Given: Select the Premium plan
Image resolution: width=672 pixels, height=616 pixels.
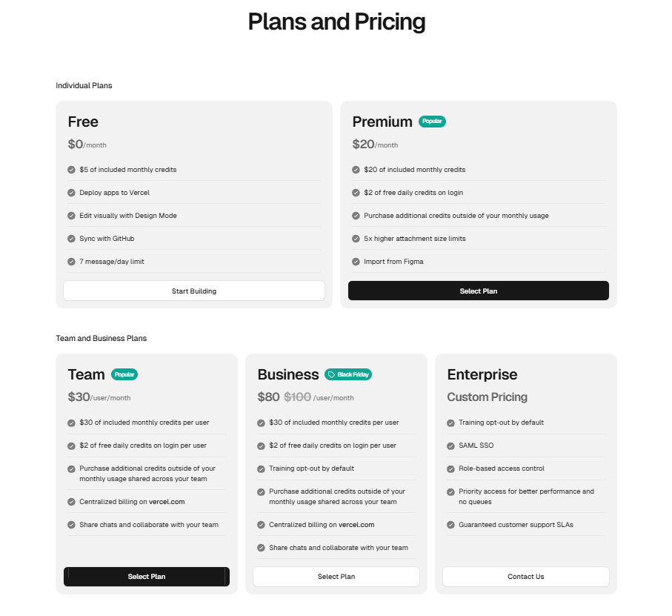Looking at the screenshot, I should [478, 291].
